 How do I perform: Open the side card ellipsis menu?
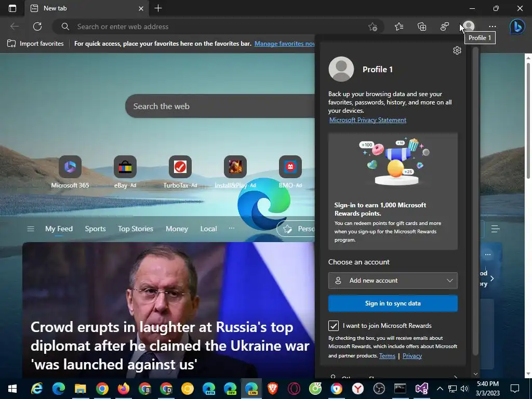[x=488, y=255]
